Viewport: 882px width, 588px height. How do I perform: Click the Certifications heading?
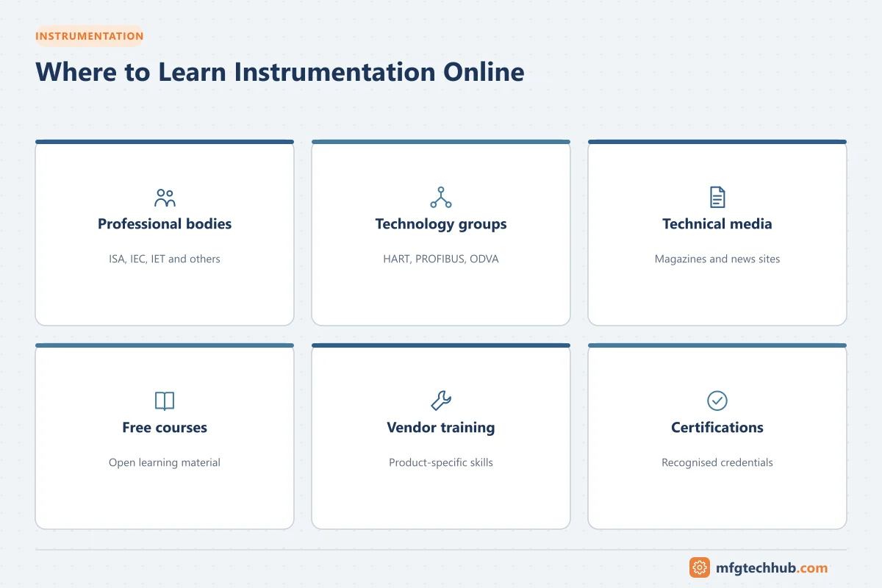click(717, 428)
